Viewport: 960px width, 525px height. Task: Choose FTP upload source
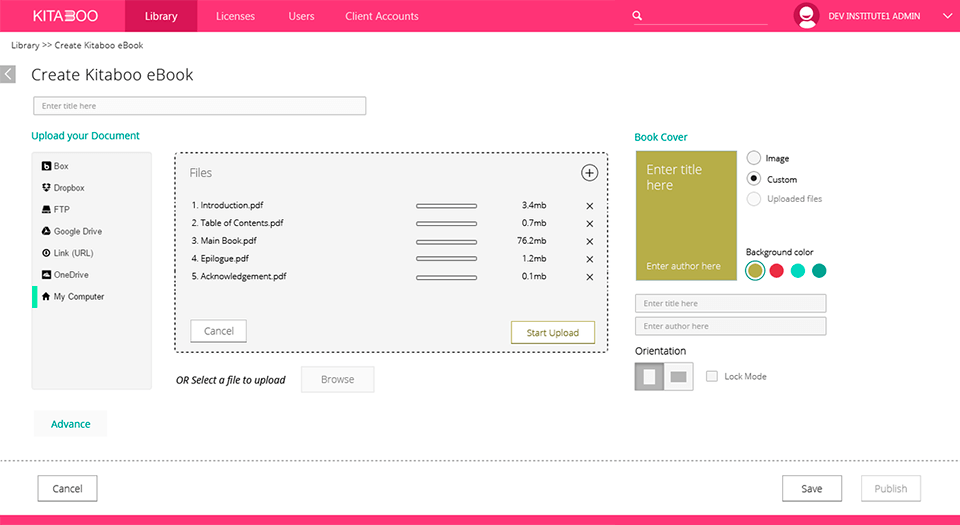56,209
